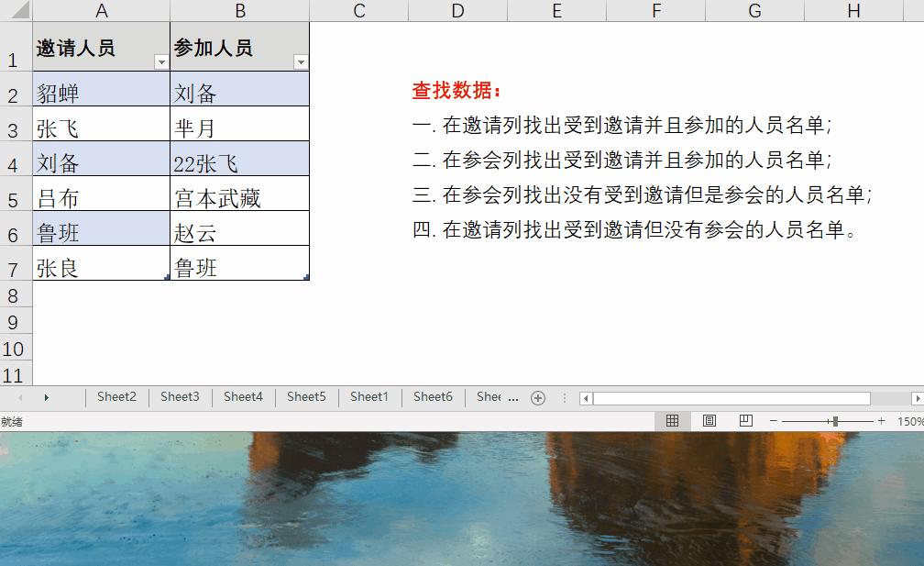Zoom in using the plus icon
This screenshot has width=924, height=566.
882,420
